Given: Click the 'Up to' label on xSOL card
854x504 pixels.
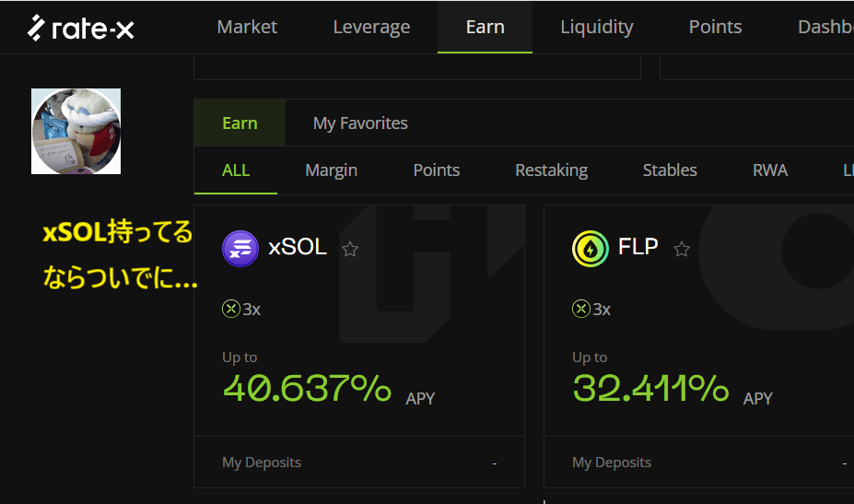Looking at the screenshot, I should point(240,357).
